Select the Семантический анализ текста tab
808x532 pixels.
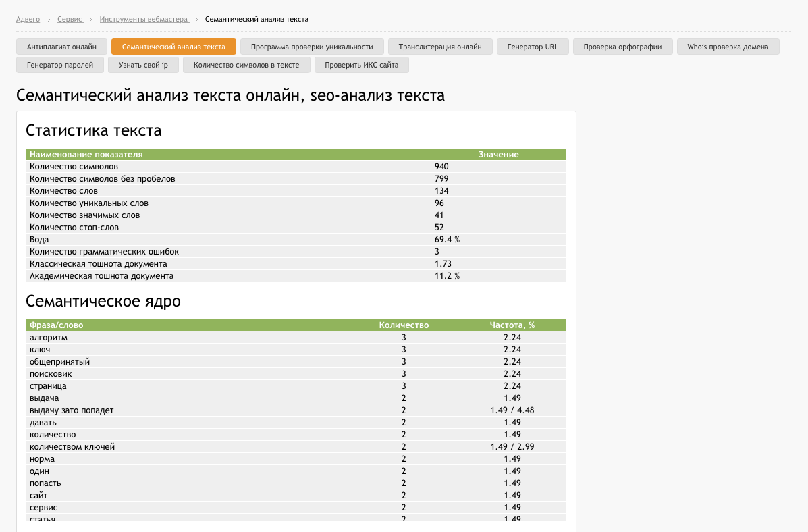point(173,47)
